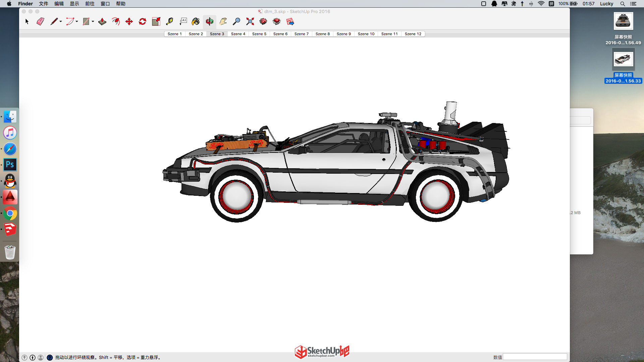Select the Pan hand tool
Image resolution: width=644 pixels, height=362 pixels.
223,21
